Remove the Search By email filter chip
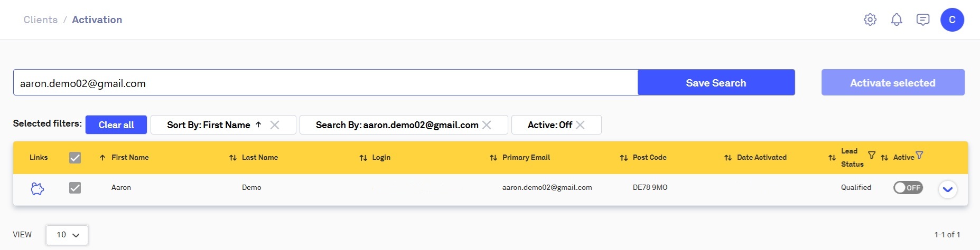The height and width of the screenshot is (250, 980). (487, 125)
